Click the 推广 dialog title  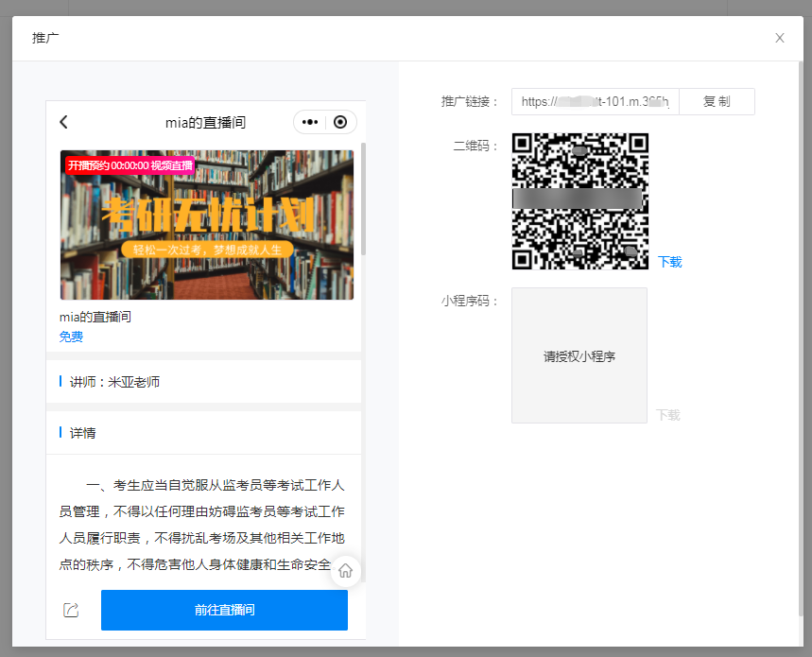click(45, 38)
